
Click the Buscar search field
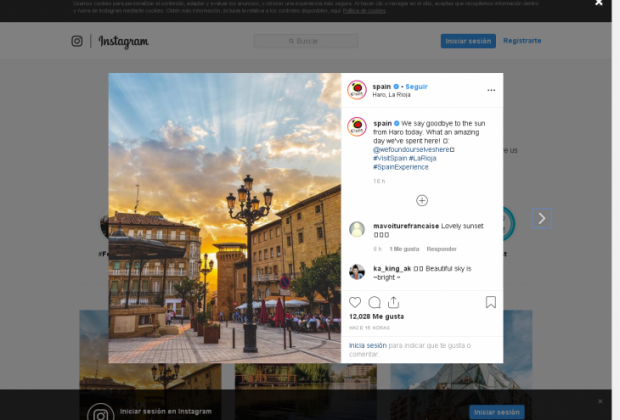click(x=305, y=41)
